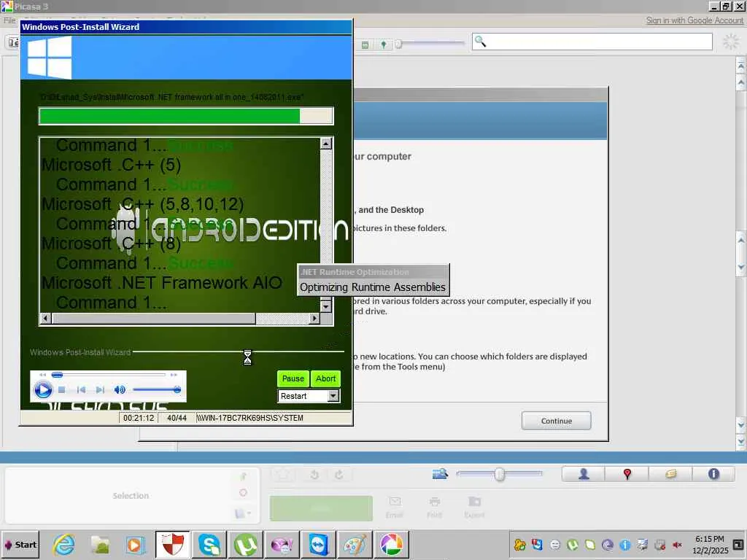The image size is (747, 560).
Task: Open the Places red pin panel in Picasa
Action: (627, 474)
